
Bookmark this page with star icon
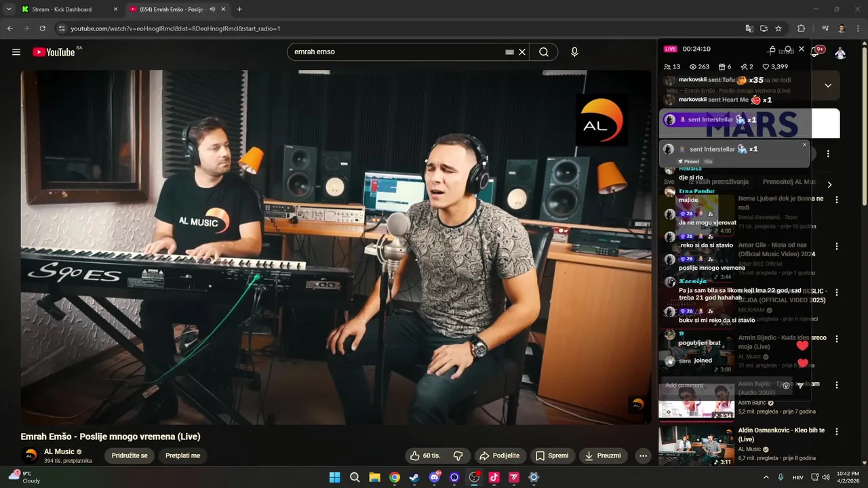click(x=778, y=28)
